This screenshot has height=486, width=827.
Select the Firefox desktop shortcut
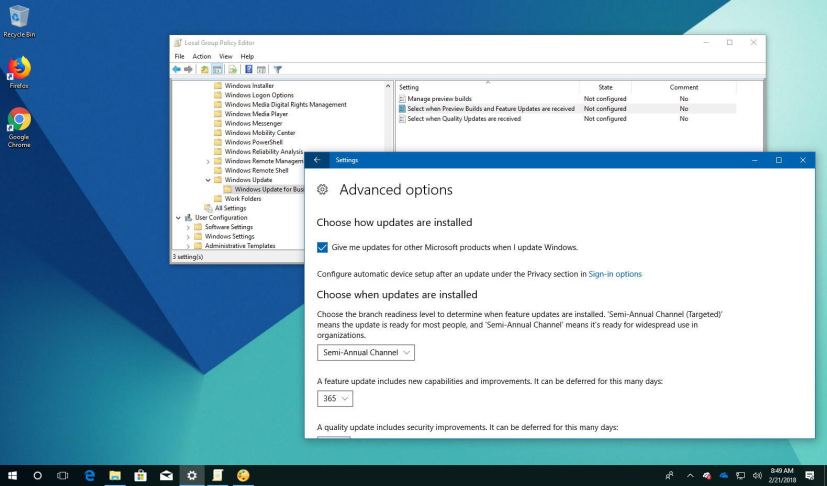pos(19,72)
